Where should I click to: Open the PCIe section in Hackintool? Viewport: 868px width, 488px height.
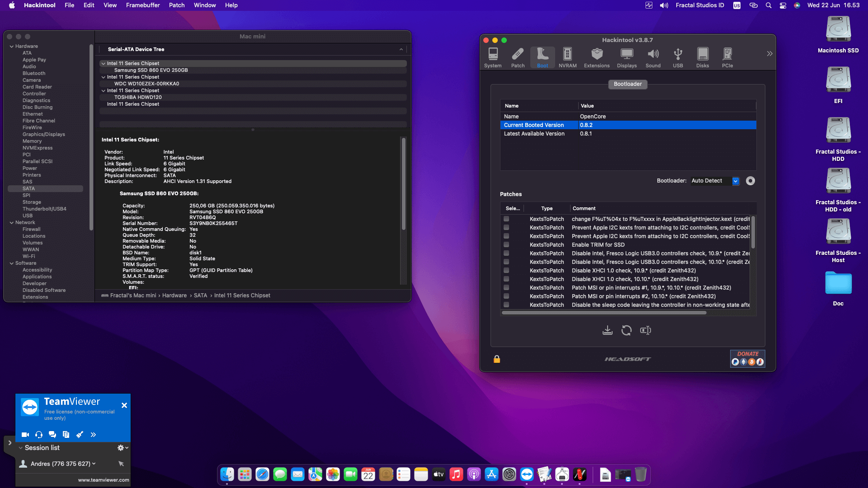coord(727,58)
